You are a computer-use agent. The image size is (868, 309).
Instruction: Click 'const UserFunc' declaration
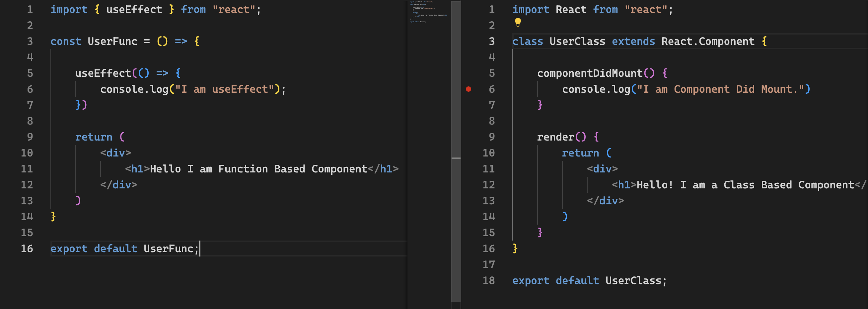pos(94,41)
